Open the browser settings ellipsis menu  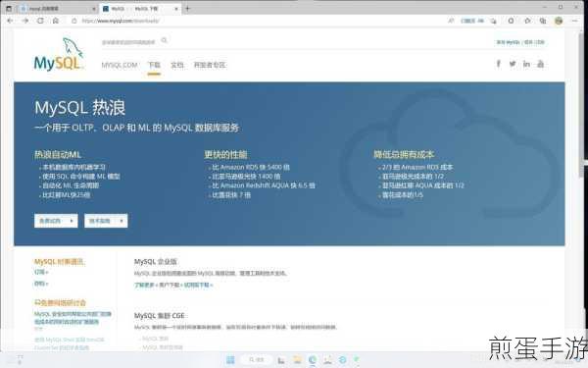pyautogui.click(x=575, y=21)
